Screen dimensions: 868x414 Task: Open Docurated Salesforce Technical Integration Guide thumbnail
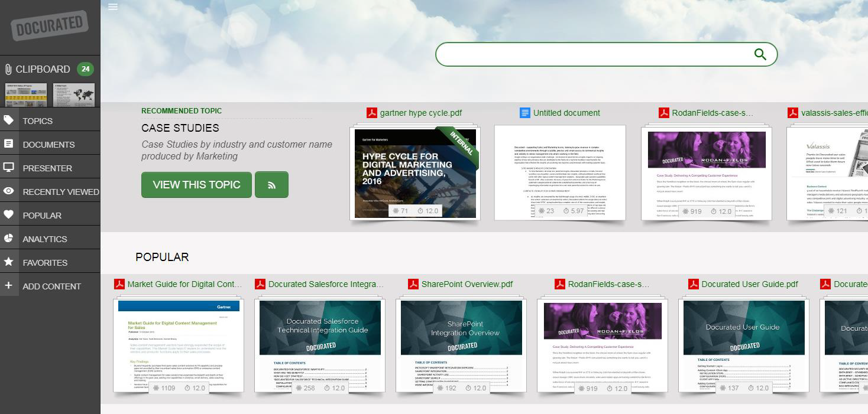click(x=320, y=345)
